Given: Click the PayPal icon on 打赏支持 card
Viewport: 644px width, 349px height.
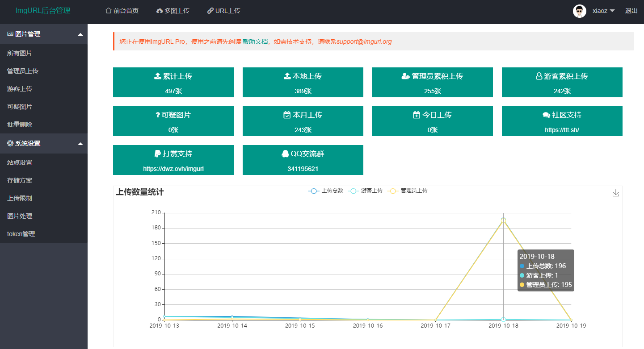Looking at the screenshot, I should 157,154.
